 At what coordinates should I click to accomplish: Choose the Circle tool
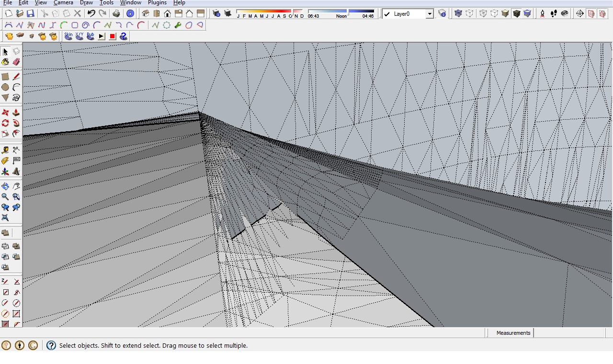5,87
